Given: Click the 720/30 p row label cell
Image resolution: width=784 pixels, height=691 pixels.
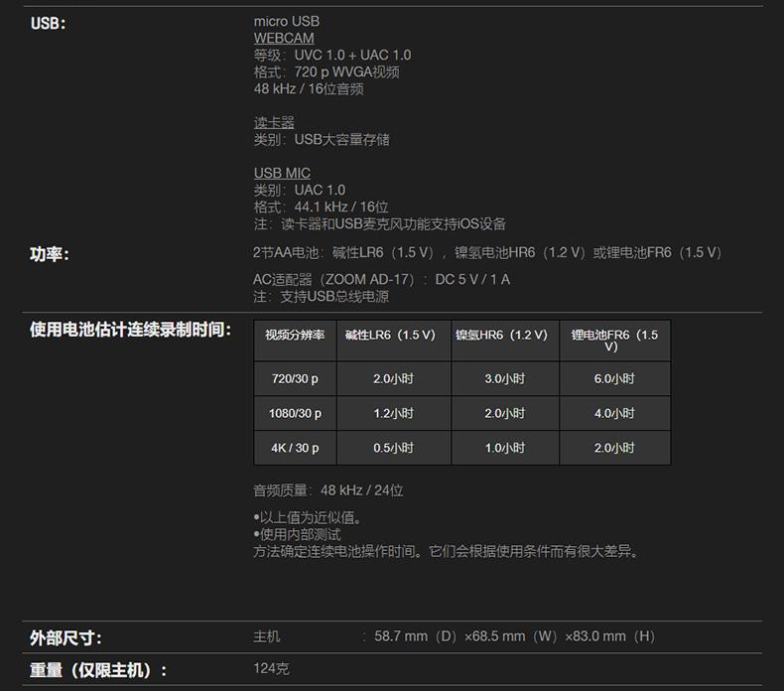Looking at the screenshot, I should tap(295, 379).
